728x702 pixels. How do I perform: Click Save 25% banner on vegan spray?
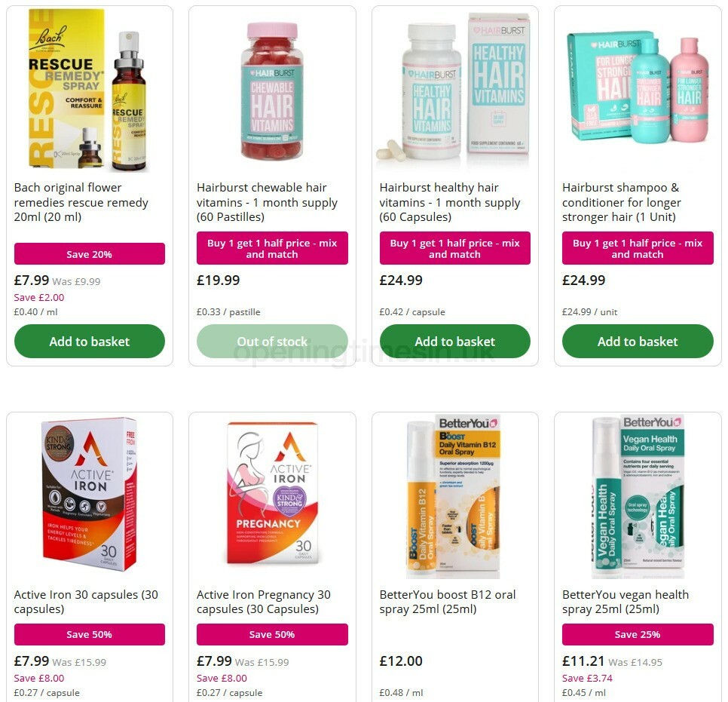638,634
